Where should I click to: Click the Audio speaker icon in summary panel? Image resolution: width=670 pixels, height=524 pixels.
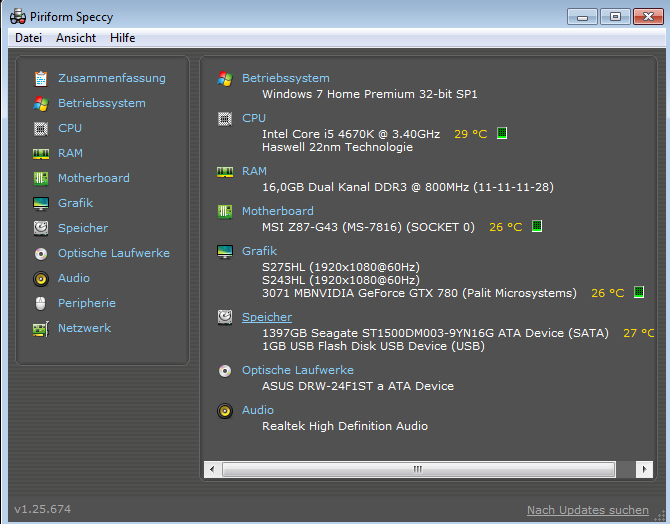225,411
